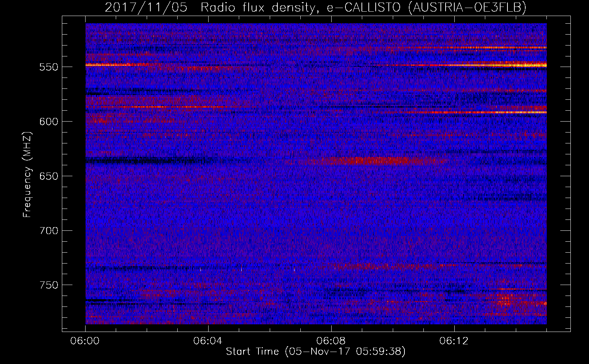The image size is (589, 364).
Task: Click the 06:00 time tick label
Action: click(85, 341)
